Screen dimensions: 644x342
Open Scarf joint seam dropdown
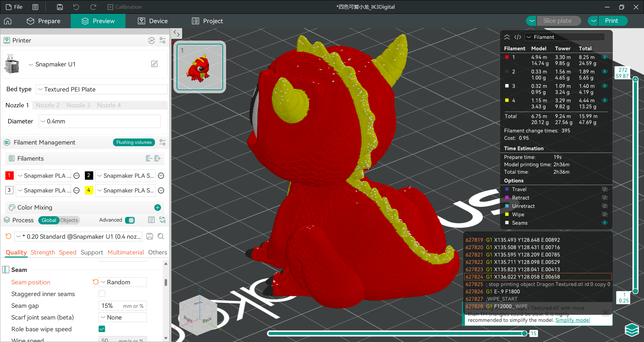coord(123,318)
